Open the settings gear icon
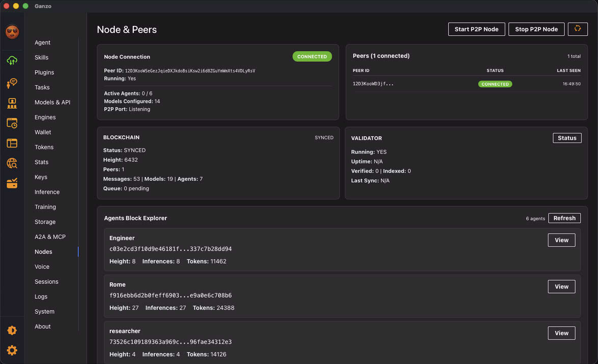598x364 pixels. (x=12, y=350)
